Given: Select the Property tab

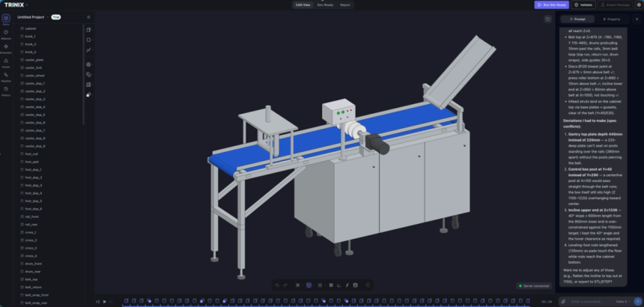Looking at the screenshot, I should point(612,19).
